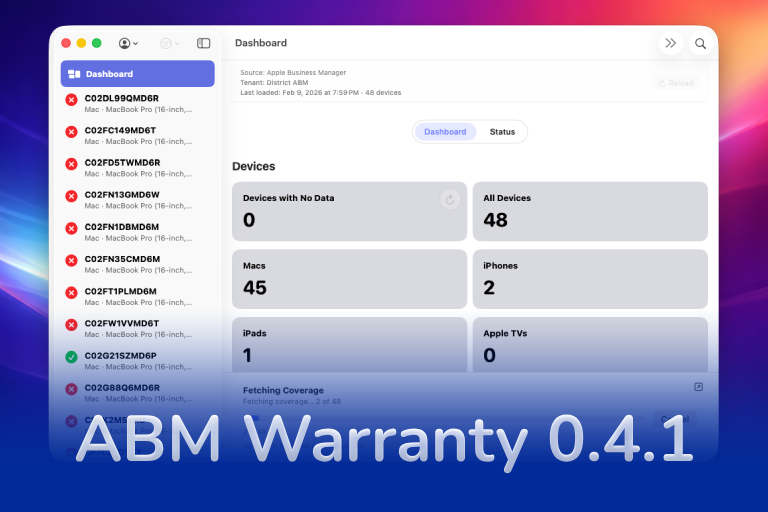The width and height of the screenshot is (768, 512).
Task: Click the Fetching Coverage title
Action: (x=283, y=390)
